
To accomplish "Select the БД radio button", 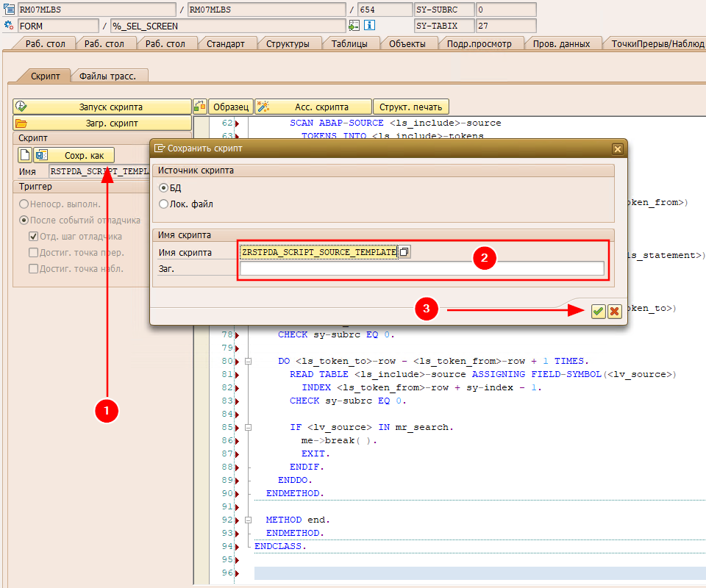I will click(x=164, y=188).
